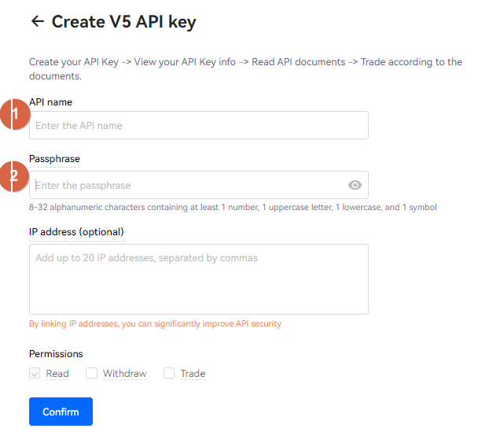Click the Withdraw permission label
The width and height of the screenshot is (504, 443).
(125, 374)
